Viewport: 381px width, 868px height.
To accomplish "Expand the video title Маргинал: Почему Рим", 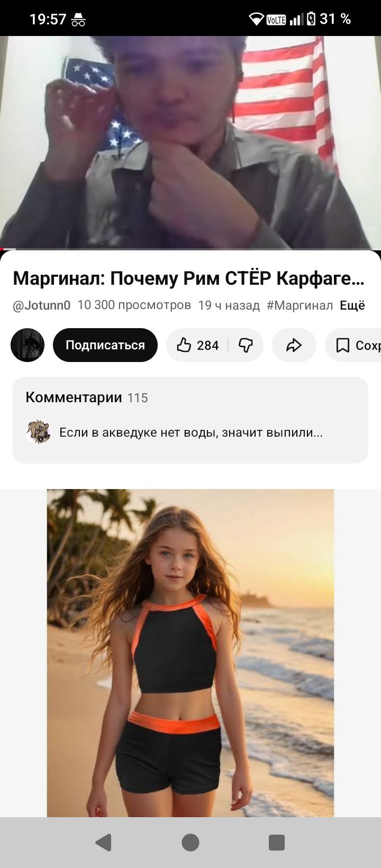I will [x=189, y=278].
